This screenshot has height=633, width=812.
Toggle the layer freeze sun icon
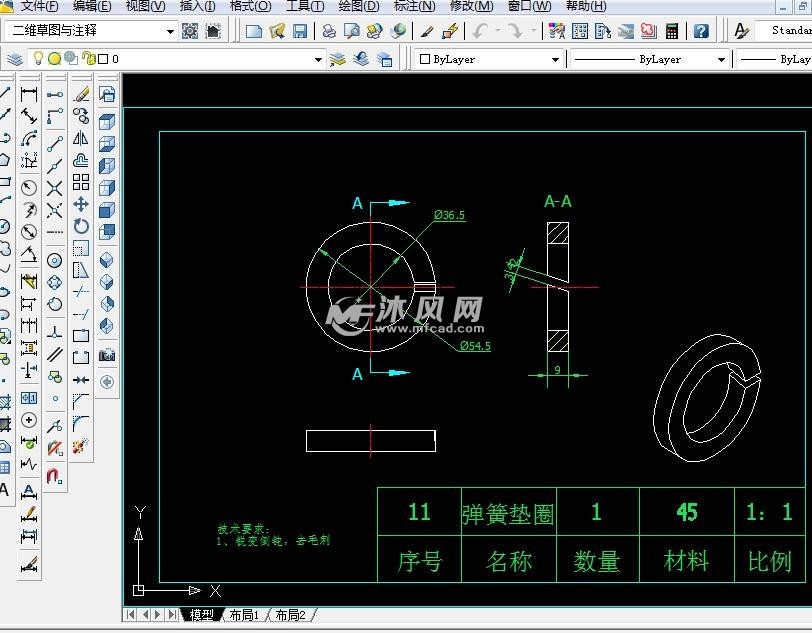pyautogui.click(x=55, y=59)
